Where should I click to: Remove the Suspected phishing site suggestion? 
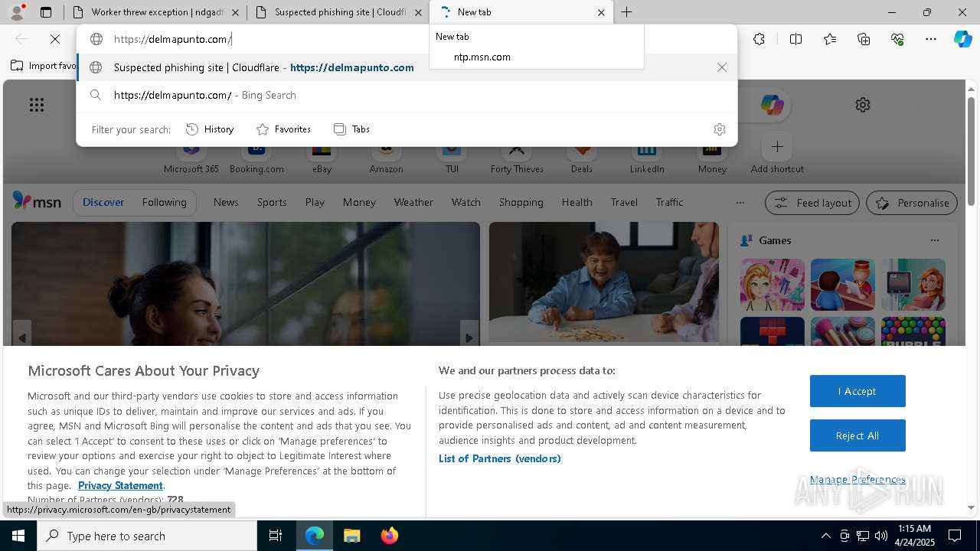[722, 67]
